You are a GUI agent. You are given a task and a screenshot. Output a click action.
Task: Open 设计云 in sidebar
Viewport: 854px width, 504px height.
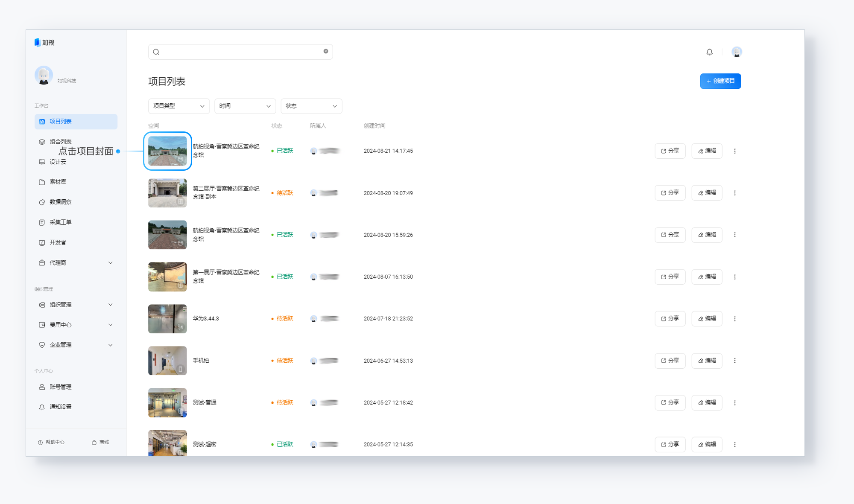76,162
